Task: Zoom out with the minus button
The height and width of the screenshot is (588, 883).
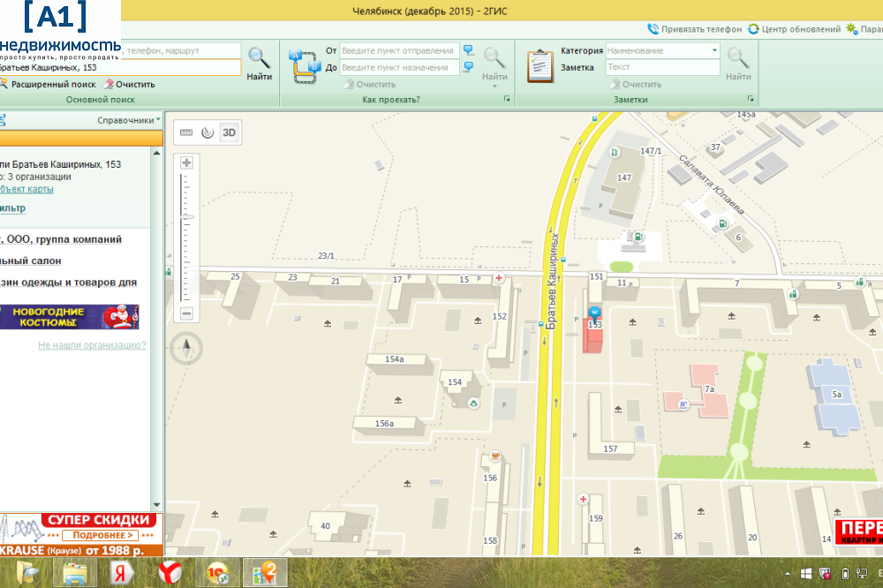Action: click(186, 313)
